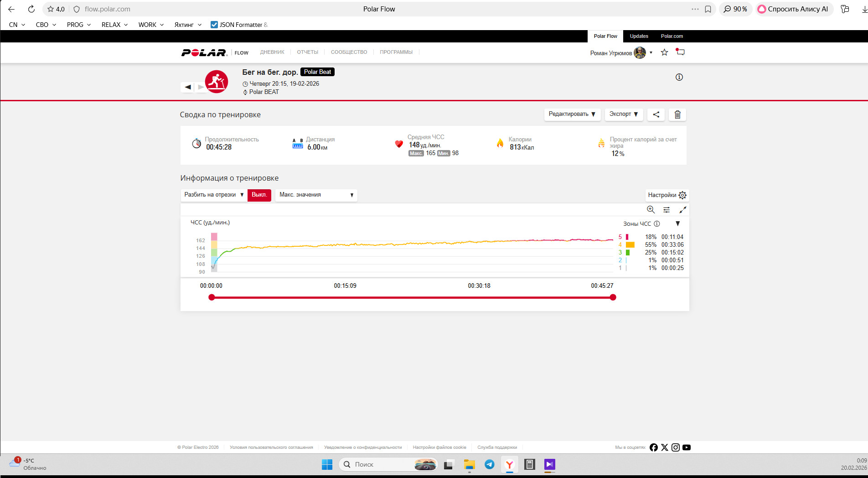Open Polar Instagram icon

point(676,447)
